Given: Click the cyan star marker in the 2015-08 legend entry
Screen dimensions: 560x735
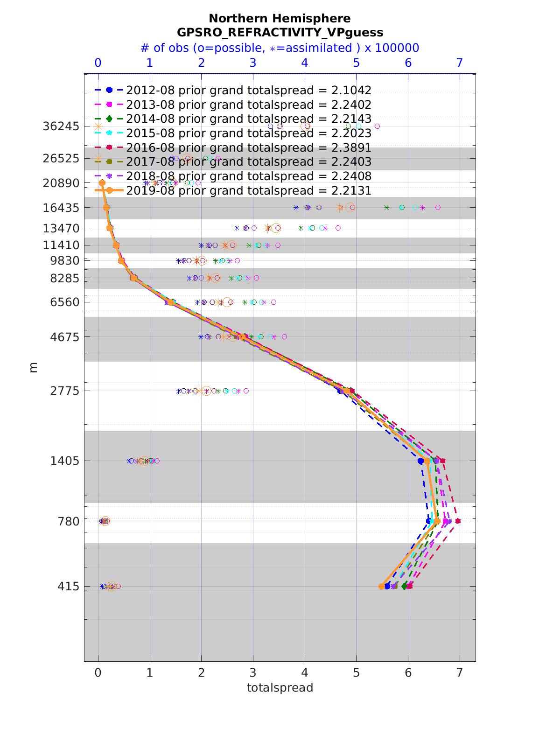Looking at the screenshot, I should (x=109, y=133).
